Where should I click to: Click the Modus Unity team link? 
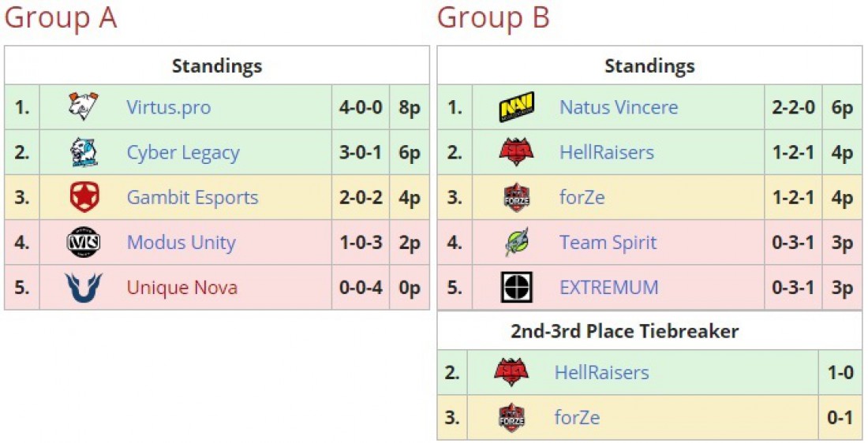(x=181, y=242)
